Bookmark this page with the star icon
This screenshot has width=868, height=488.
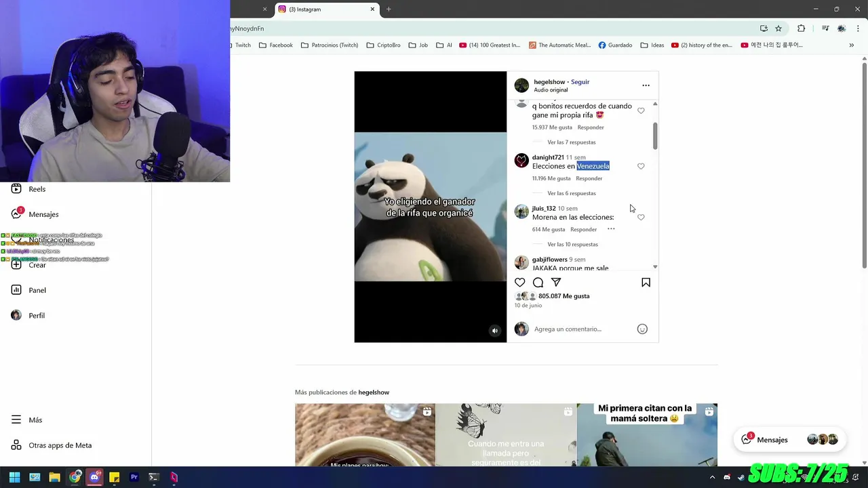point(778,28)
